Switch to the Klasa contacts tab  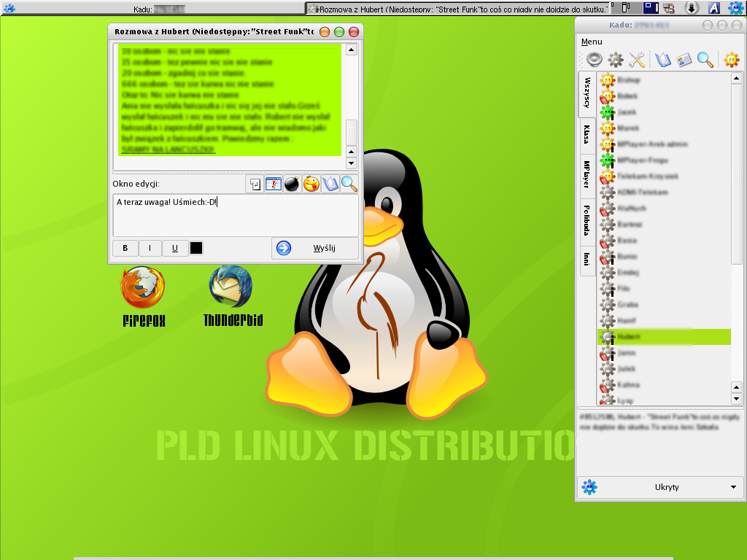587,135
